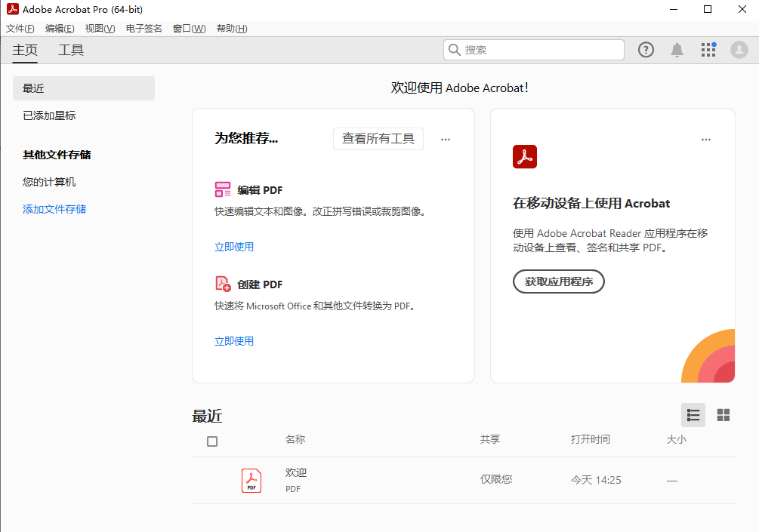Image resolution: width=759 pixels, height=532 pixels.
Task: Select 您的计算机 in the sidebar
Action: pyautogui.click(x=49, y=182)
